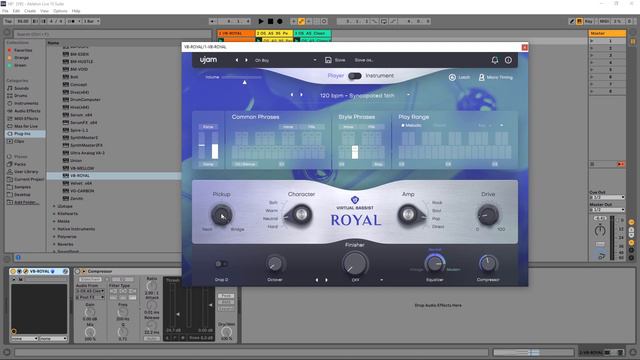Open the Finisher mode dropdown arrow
This screenshot has height=360, width=640.
coord(382,280)
